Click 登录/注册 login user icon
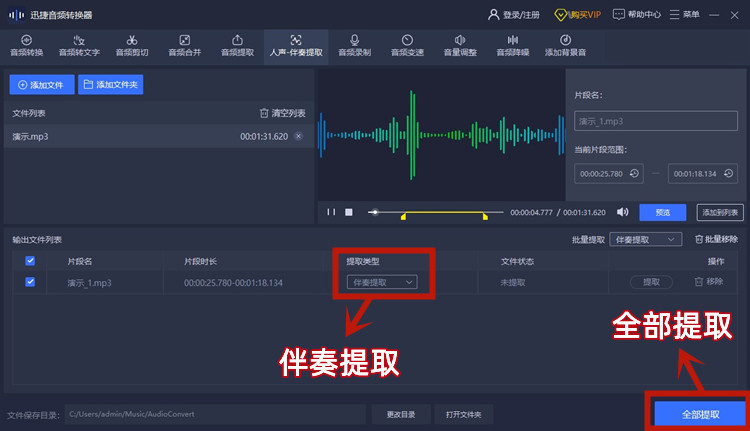Viewport: 750px width, 431px height. 493,15
